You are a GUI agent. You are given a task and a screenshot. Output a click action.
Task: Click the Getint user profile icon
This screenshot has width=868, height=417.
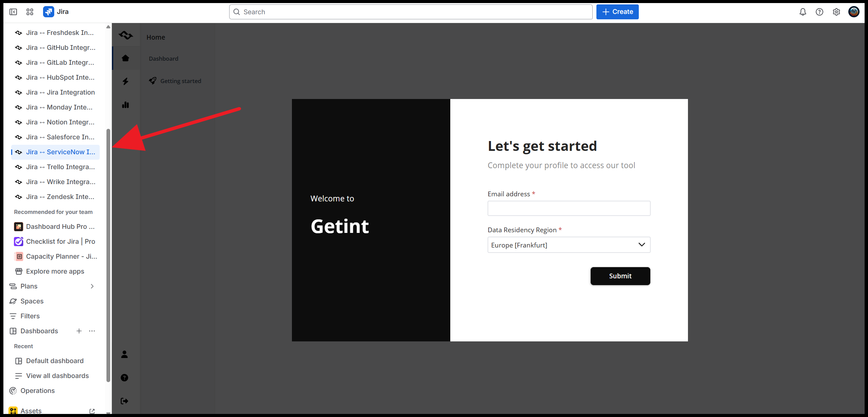point(124,354)
